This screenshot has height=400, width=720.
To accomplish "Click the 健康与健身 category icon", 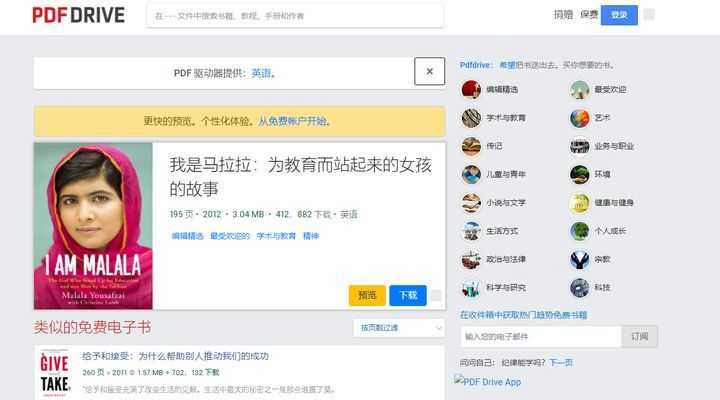I will [x=579, y=203].
